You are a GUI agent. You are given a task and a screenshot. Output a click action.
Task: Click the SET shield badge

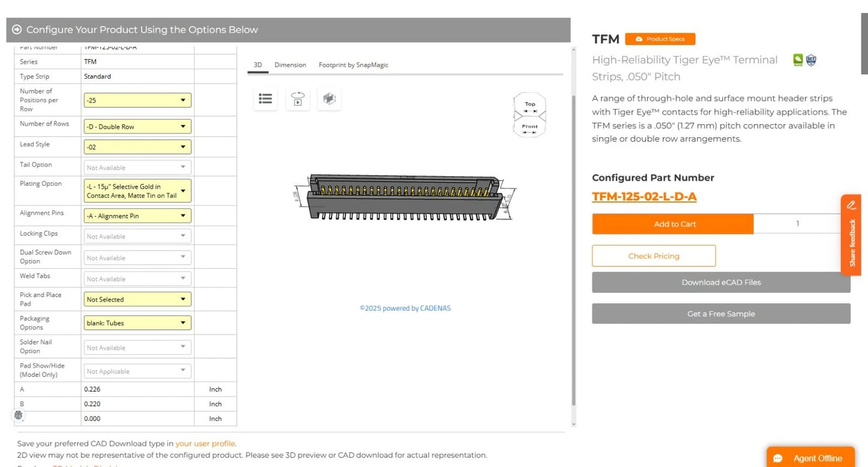811,60
